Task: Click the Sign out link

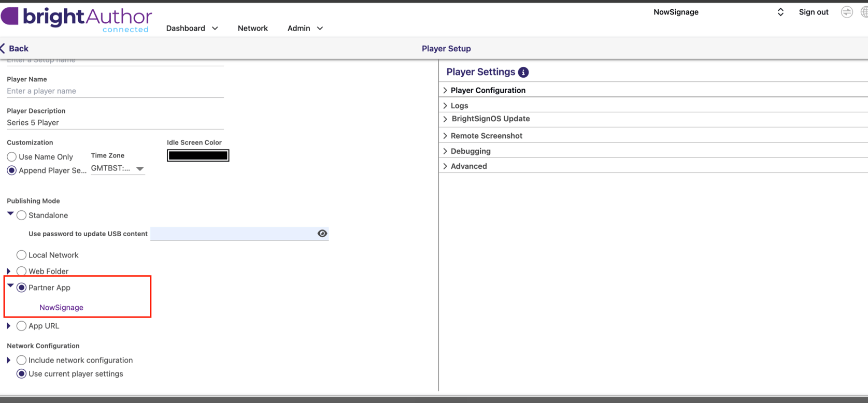Action: pyautogui.click(x=814, y=12)
